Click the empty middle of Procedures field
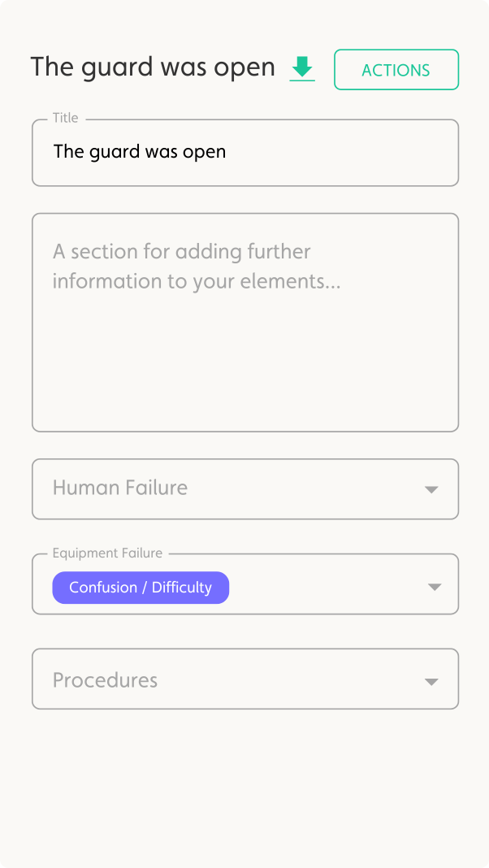Screen dimensions: 489x868 [x=284, y=680]
